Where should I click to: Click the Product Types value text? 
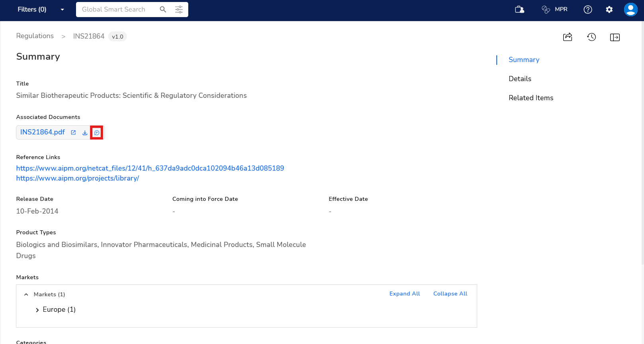coord(161,250)
